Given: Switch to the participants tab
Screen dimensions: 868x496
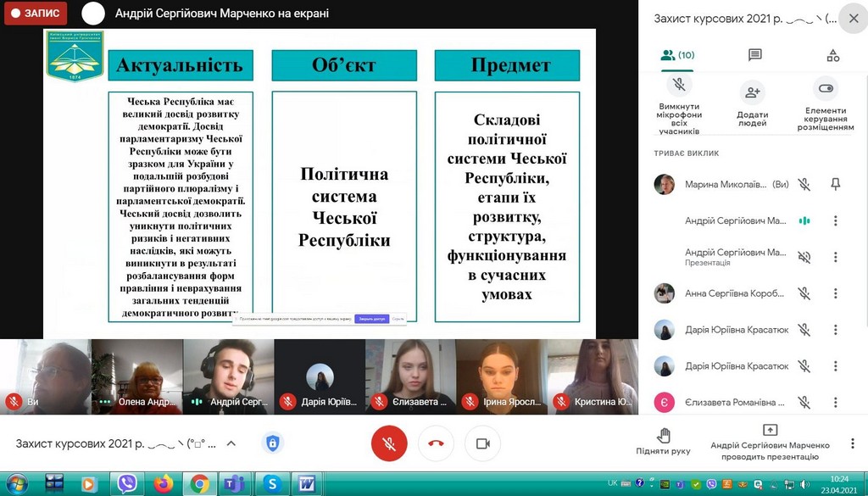Looking at the screenshot, I should [x=677, y=55].
